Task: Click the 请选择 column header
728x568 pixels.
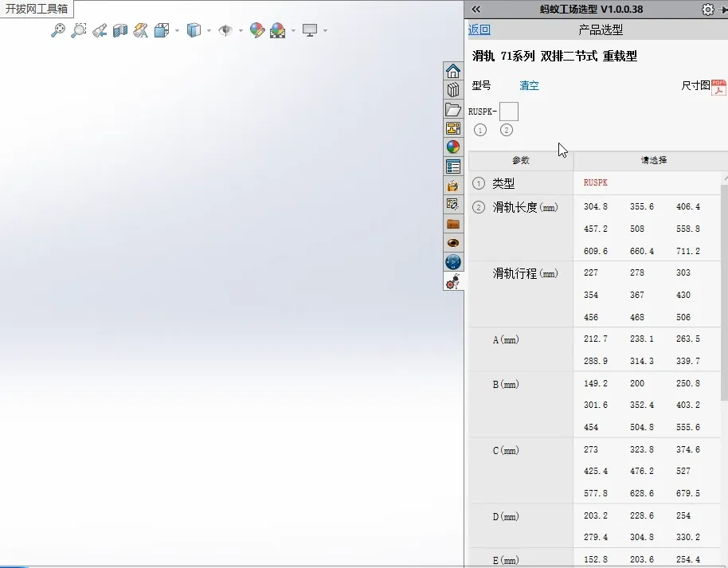Action: pyautogui.click(x=653, y=161)
